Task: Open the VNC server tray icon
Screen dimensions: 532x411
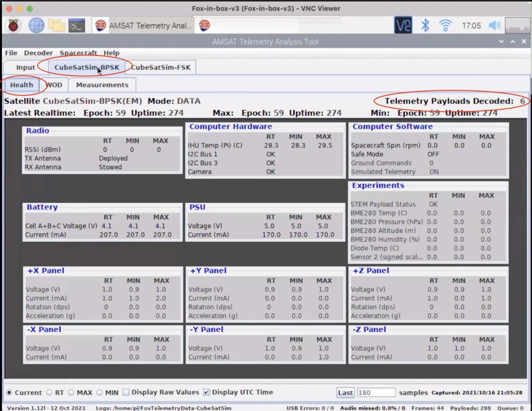Action: pos(403,26)
